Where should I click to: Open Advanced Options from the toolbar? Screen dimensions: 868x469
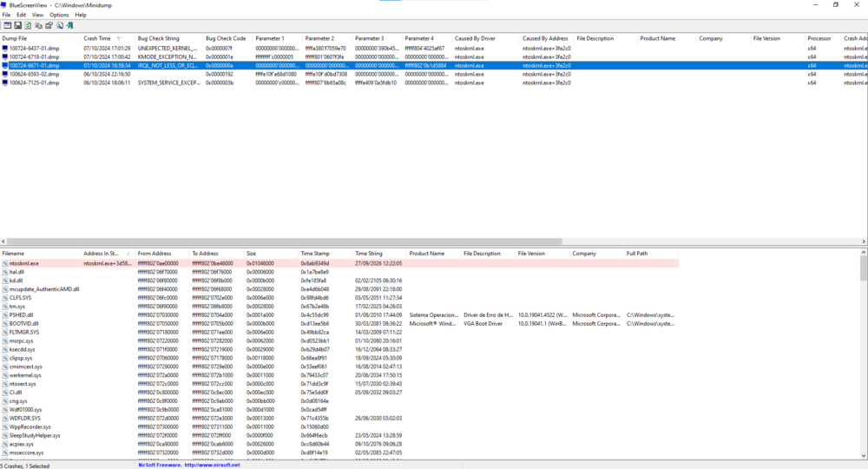(x=7, y=26)
